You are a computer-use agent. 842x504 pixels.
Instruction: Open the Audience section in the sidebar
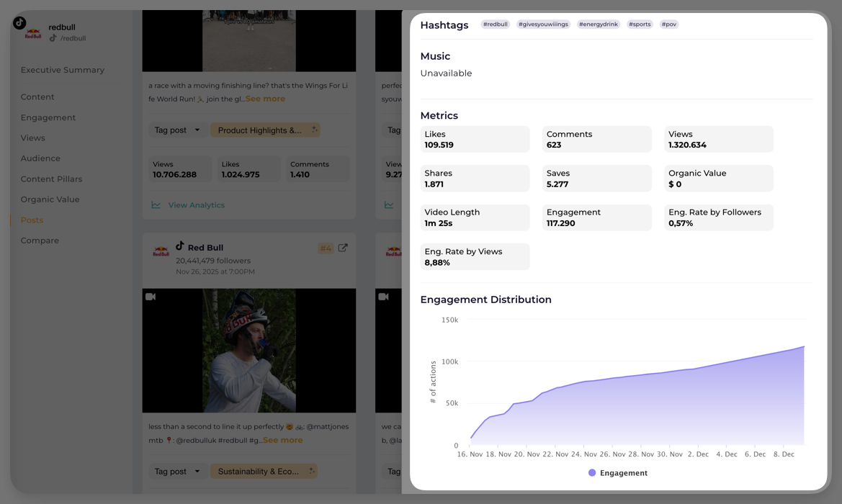point(40,158)
